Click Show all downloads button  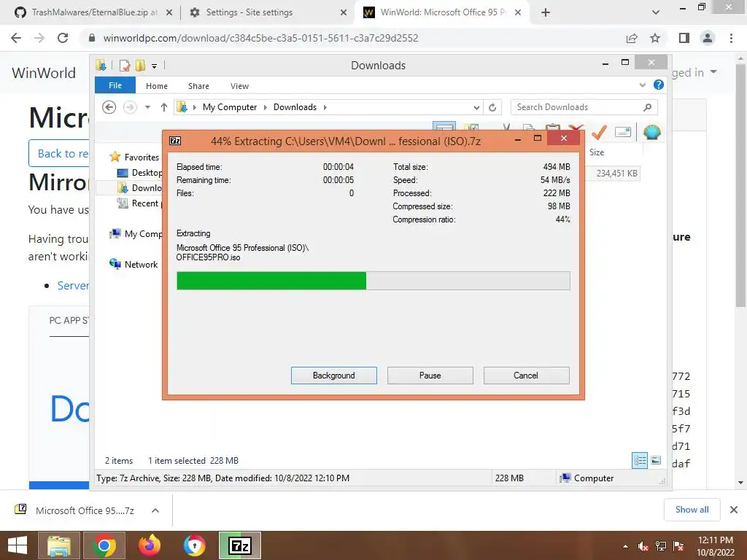[692, 510]
